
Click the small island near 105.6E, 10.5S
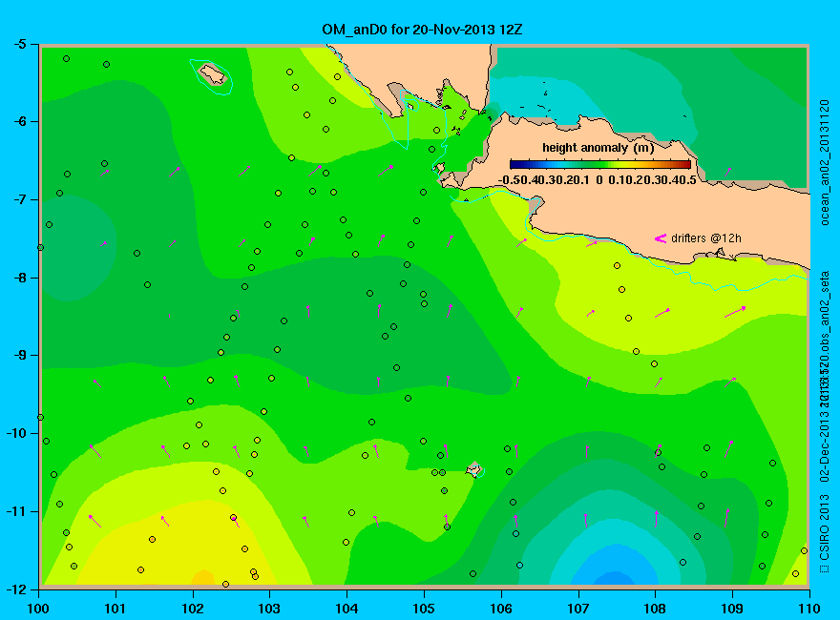coord(473,469)
